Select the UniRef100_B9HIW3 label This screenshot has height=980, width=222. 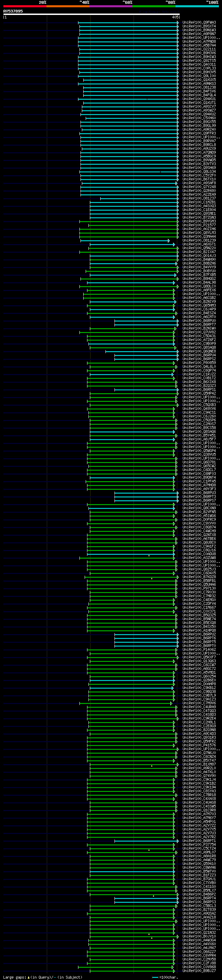(199, 57)
